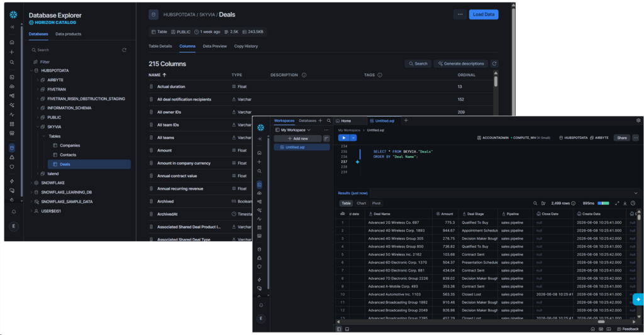Toggle the left sidebar panel icon in the bottom bar
The image size is (644, 335).
point(339,329)
